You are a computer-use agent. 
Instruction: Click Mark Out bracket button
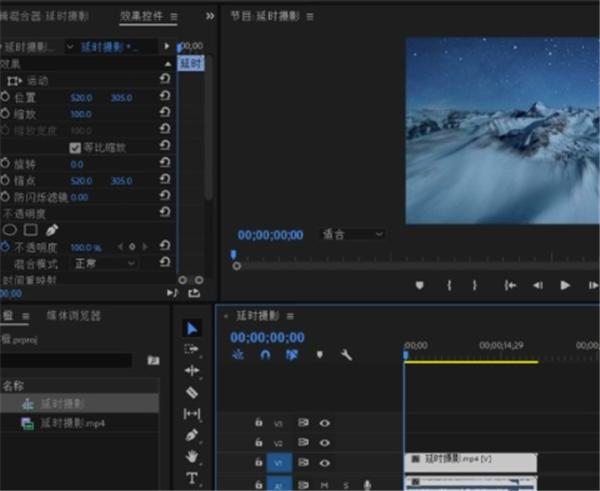(x=474, y=285)
